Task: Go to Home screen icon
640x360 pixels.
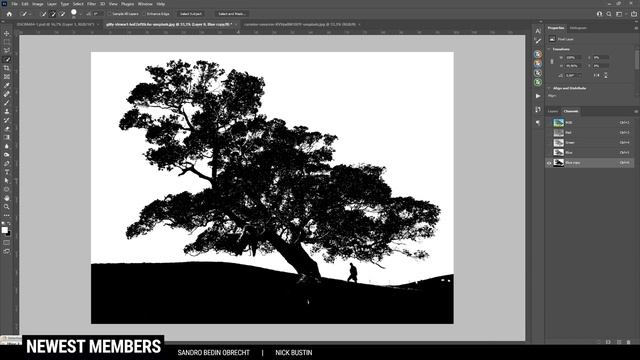Action: pos(9,14)
